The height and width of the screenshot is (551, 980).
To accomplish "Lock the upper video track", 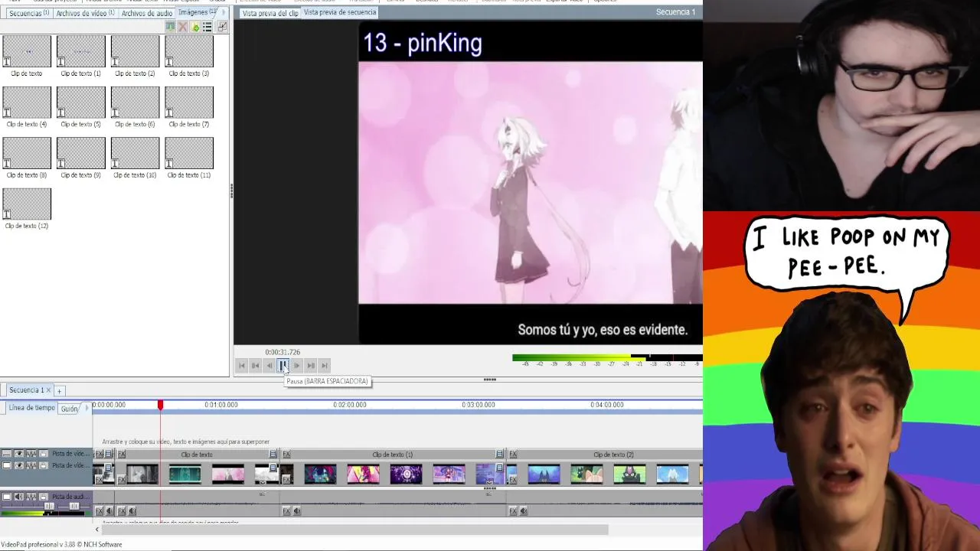I will click(44, 454).
